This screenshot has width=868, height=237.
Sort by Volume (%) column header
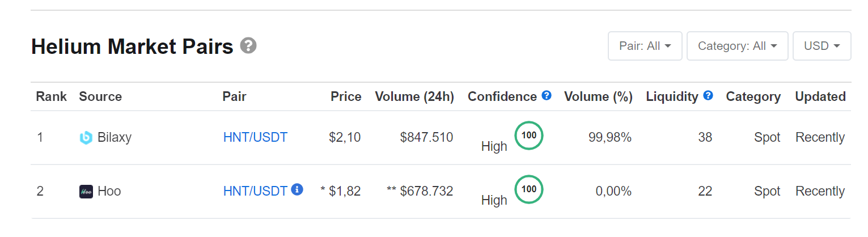tap(598, 97)
